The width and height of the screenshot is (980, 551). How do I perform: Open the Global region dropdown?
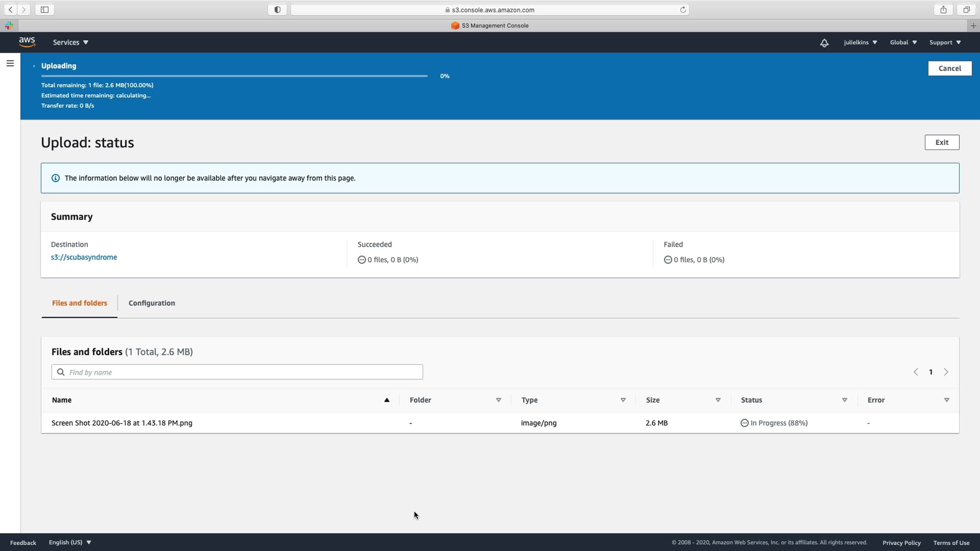(x=903, y=43)
